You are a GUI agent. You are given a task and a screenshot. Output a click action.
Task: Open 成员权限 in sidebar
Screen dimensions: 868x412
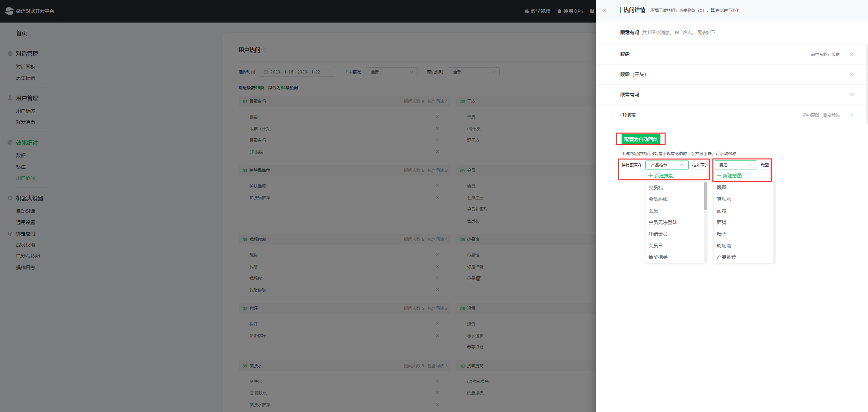tap(26, 245)
